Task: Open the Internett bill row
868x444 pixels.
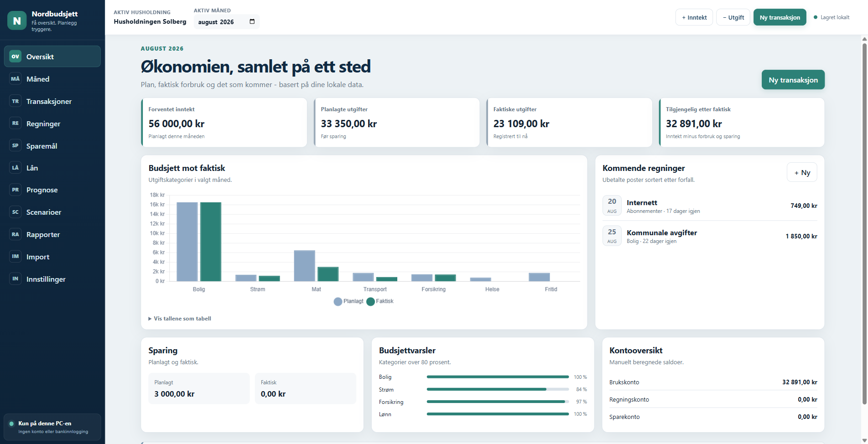Action: (710, 206)
